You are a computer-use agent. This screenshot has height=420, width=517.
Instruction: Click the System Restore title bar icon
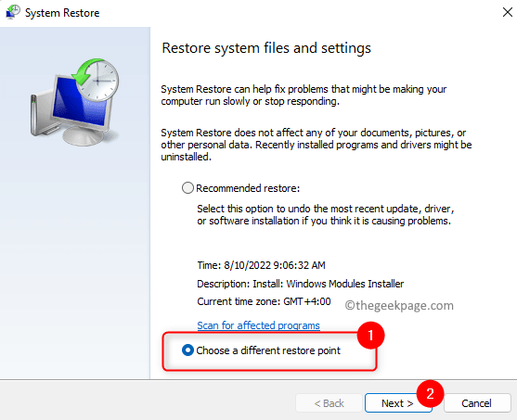[13, 13]
